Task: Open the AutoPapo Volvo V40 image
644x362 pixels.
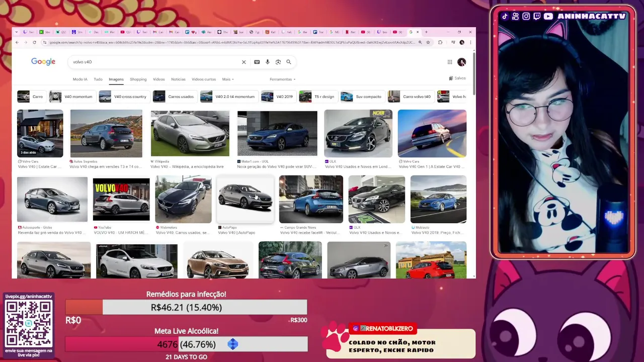Action: tap(245, 199)
